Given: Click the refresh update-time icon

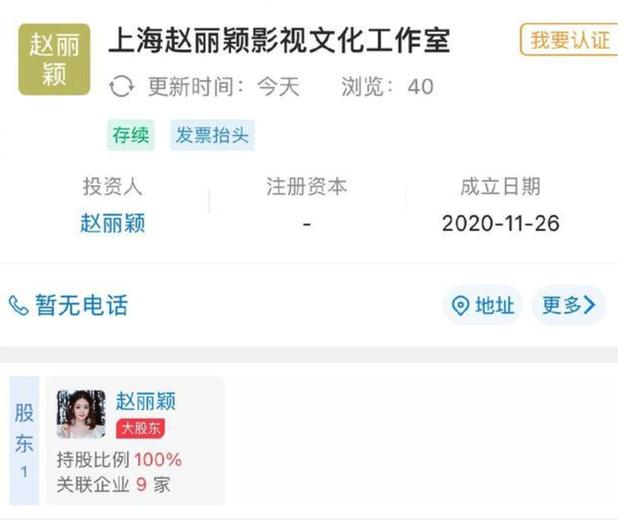Looking at the screenshot, I should (x=121, y=86).
